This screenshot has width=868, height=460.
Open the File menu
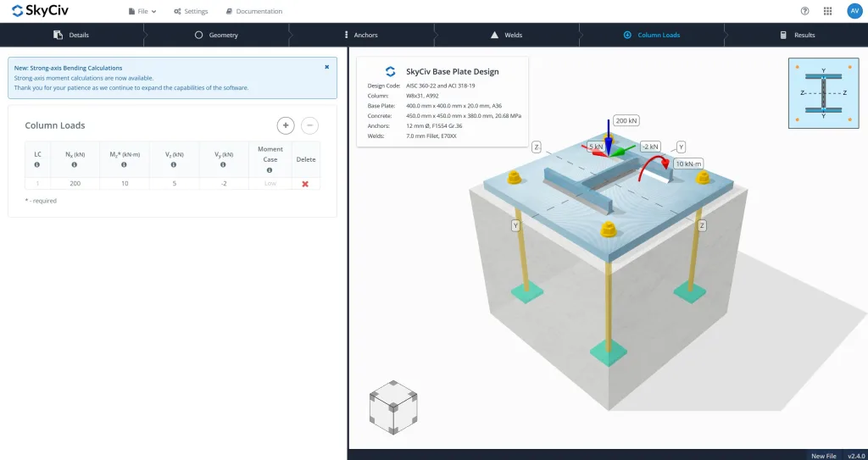(x=142, y=11)
